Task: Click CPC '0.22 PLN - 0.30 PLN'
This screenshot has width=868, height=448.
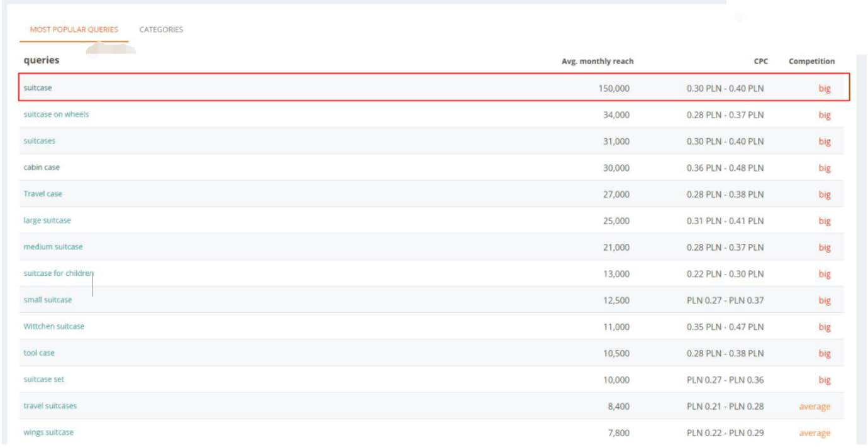Action: coord(725,274)
